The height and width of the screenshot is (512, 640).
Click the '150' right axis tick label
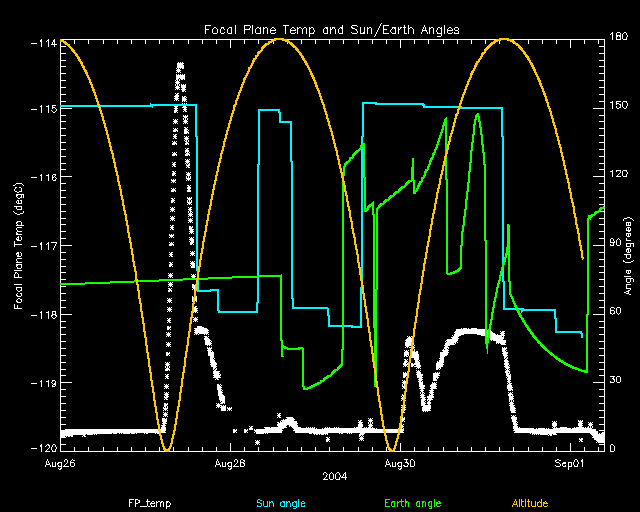618,105
